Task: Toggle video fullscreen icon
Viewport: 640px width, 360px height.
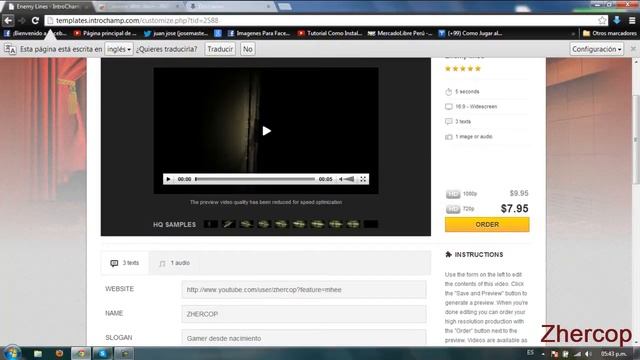Action: (x=363, y=179)
